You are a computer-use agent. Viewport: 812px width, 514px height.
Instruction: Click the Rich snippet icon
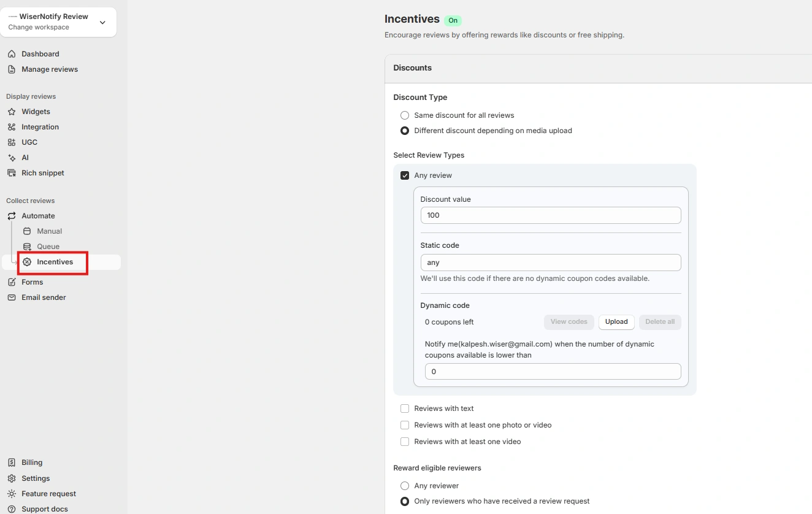pyautogui.click(x=12, y=173)
